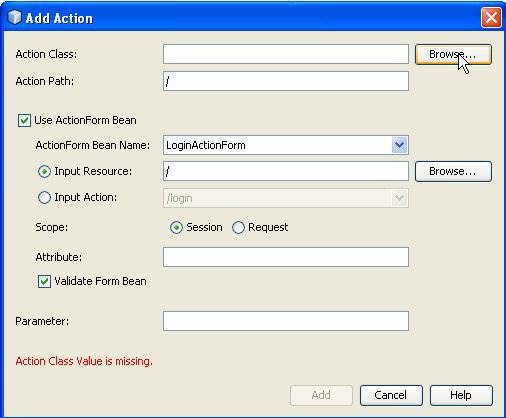Click the Cancel button
The height and width of the screenshot is (418, 506).
pyautogui.click(x=391, y=395)
